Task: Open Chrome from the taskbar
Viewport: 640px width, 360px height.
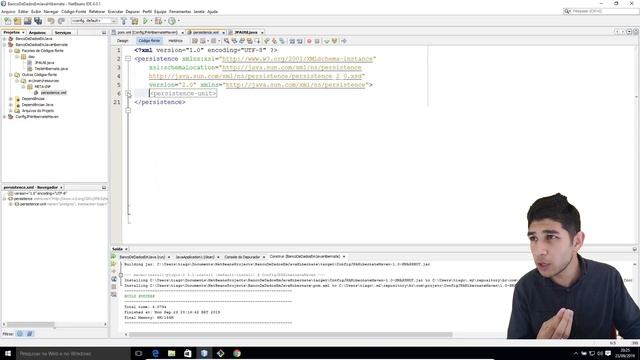Action: click(x=237, y=353)
